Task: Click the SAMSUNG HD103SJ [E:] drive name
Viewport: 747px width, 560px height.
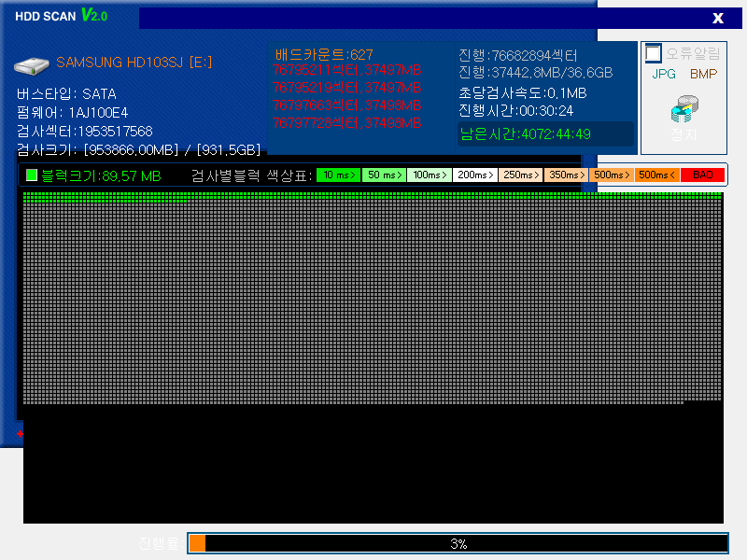Action: pyautogui.click(x=134, y=63)
